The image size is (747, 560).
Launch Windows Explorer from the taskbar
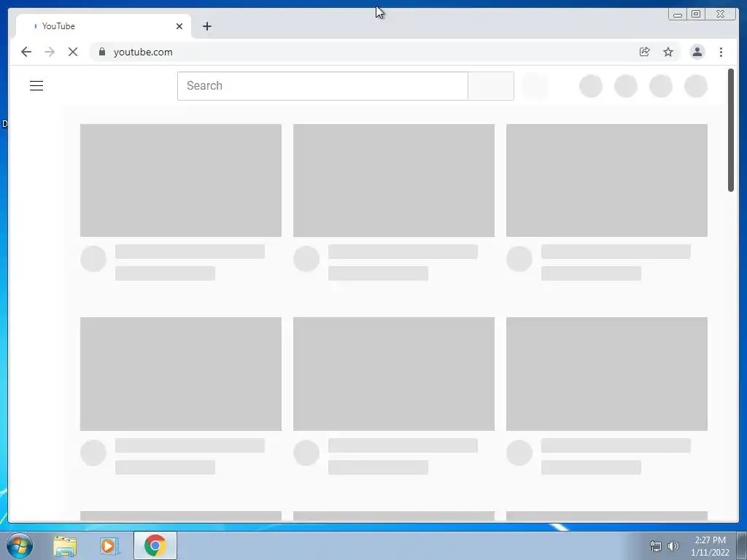[65, 545]
